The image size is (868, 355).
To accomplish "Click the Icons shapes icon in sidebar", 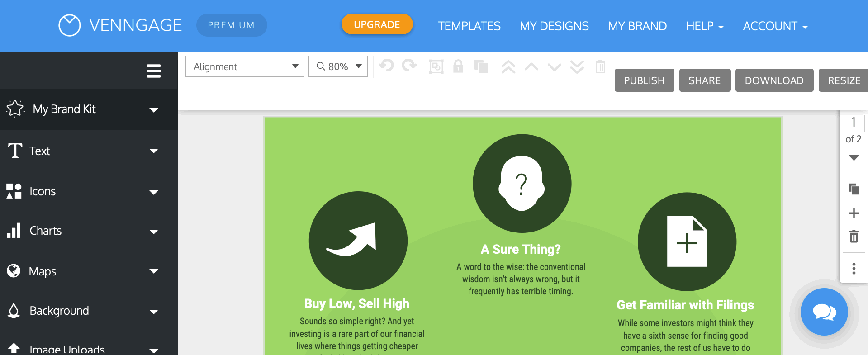I will coord(14,191).
